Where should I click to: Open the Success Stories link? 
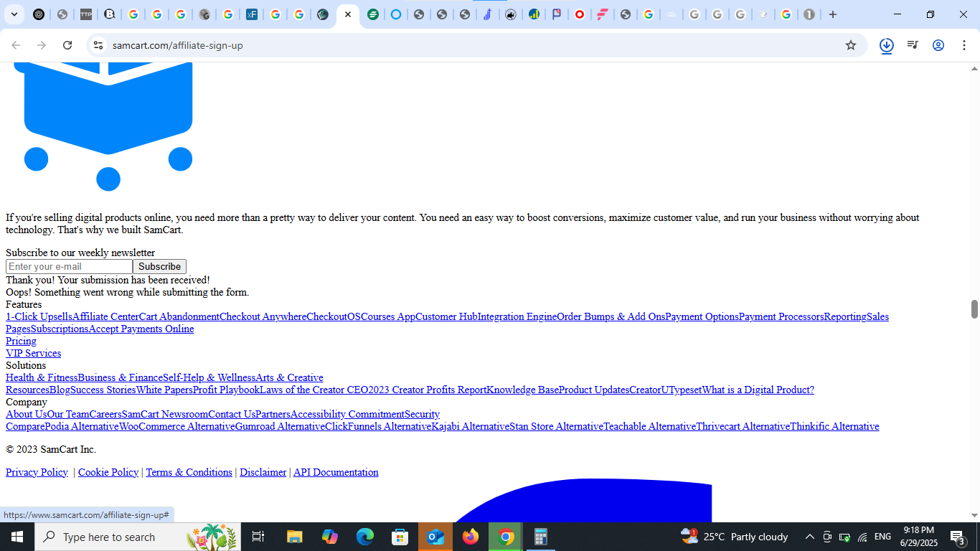click(x=103, y=390)
